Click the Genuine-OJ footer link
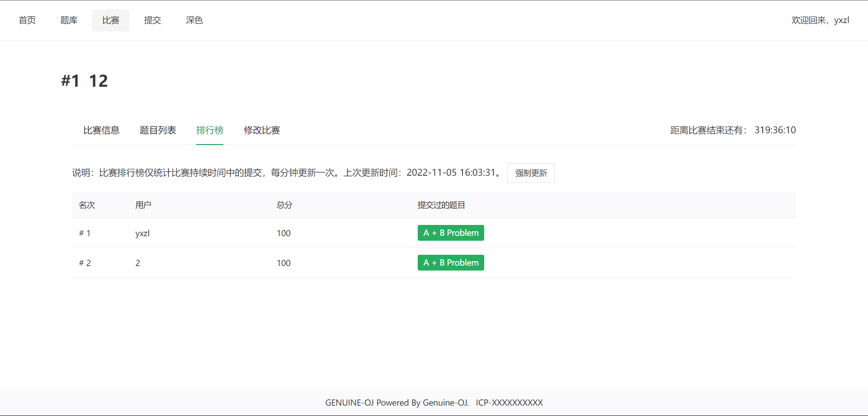Image resolution: width=868 pixels, height=416 pixels. coord(445,403)
